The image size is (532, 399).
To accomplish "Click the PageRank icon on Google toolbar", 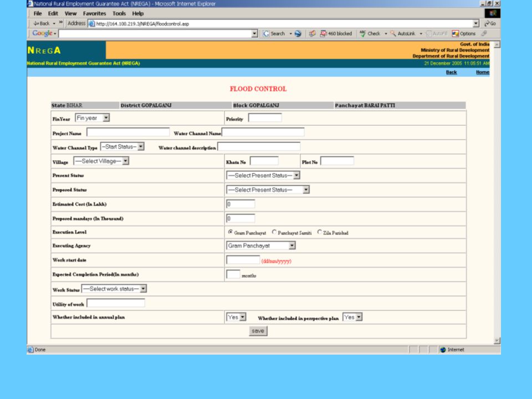I will click(312, 34).
